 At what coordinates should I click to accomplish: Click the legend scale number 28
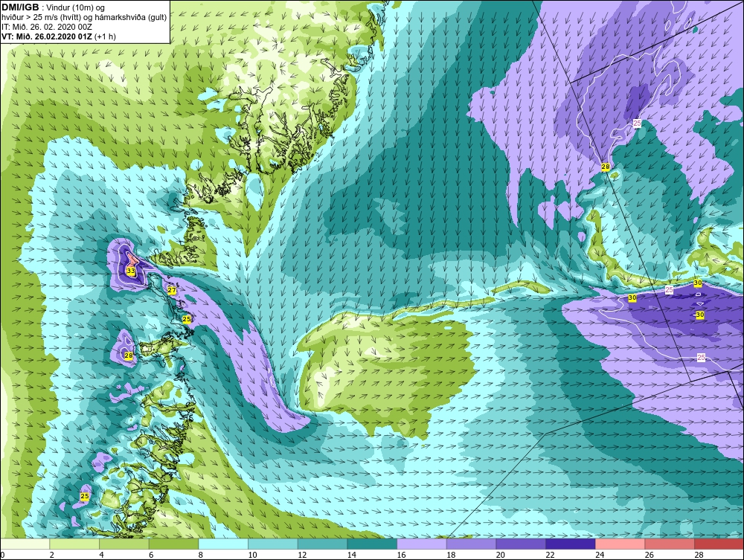coord(699,555)
